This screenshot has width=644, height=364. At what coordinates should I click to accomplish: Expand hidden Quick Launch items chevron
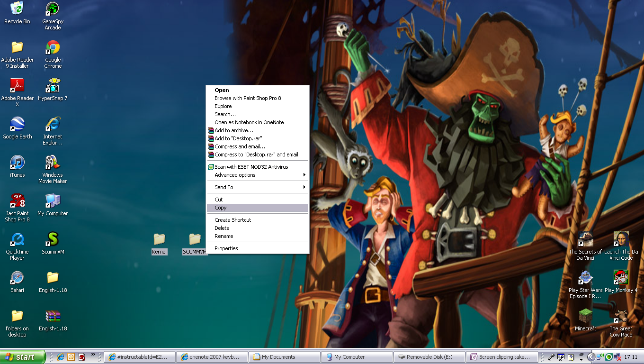coord(93,355)
